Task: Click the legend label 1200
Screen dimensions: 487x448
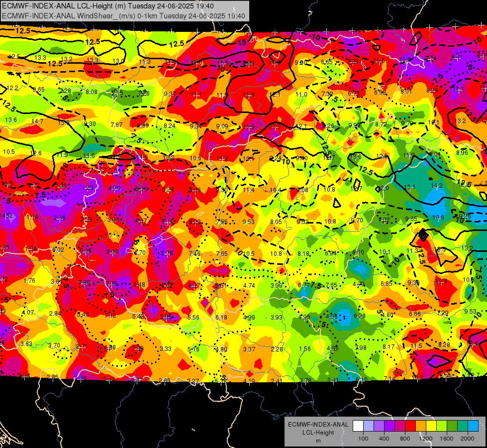Action: 426,439
